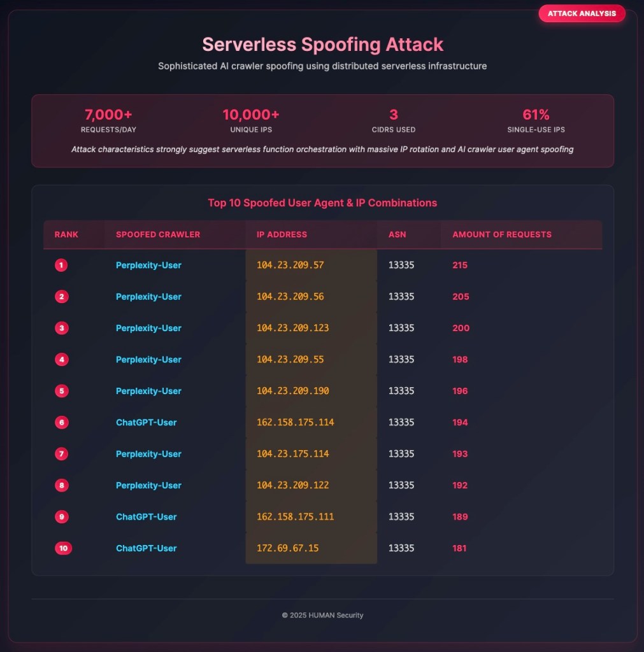Click the rank 2 circle badge
The width and height of the screenshot is (644, 652).
click(x=61, y=297)
